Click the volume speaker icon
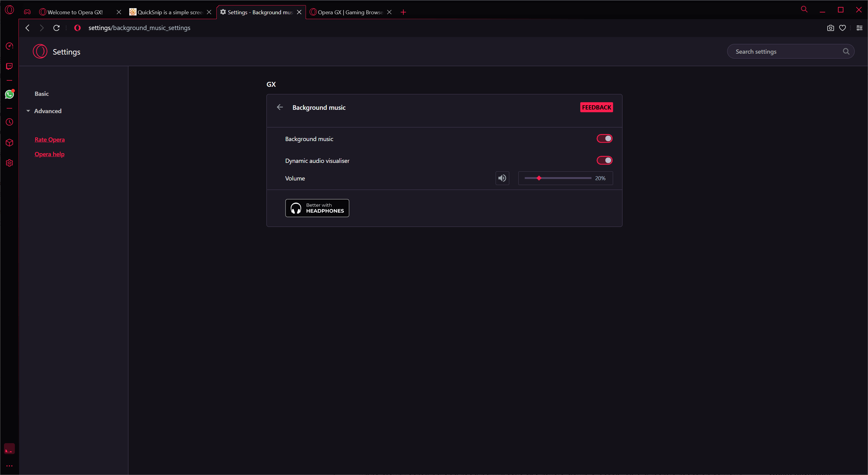This screenshot has height=475, width=868. point(502,178)
